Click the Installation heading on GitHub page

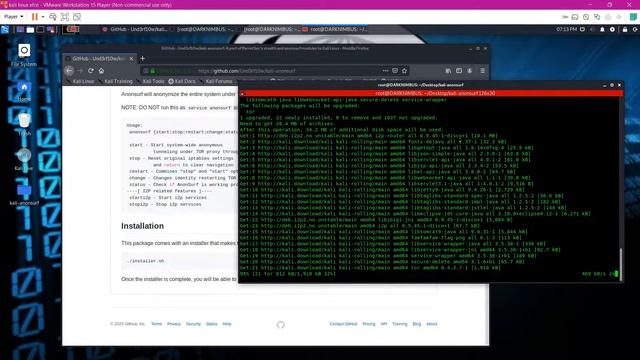point(142,226)
